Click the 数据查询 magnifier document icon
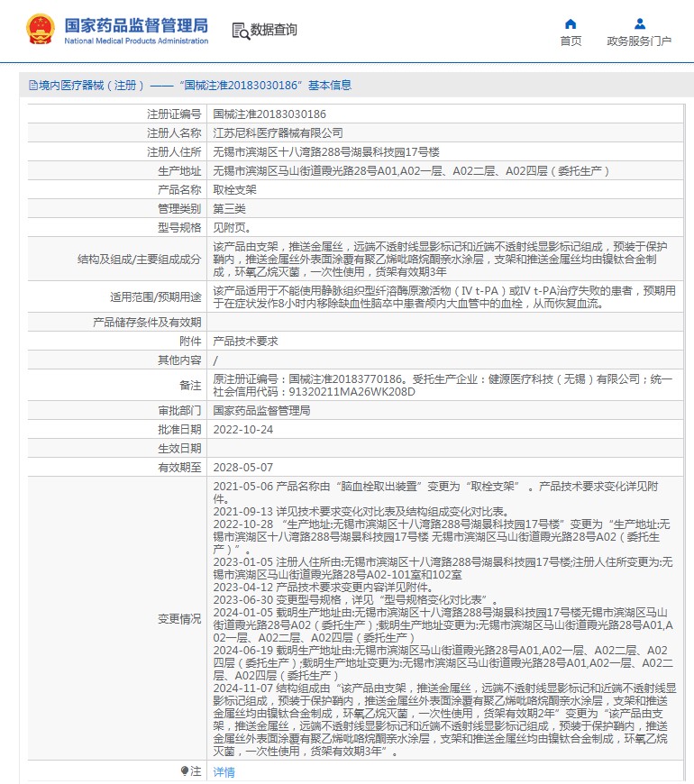694x784 pixels. 241,31
